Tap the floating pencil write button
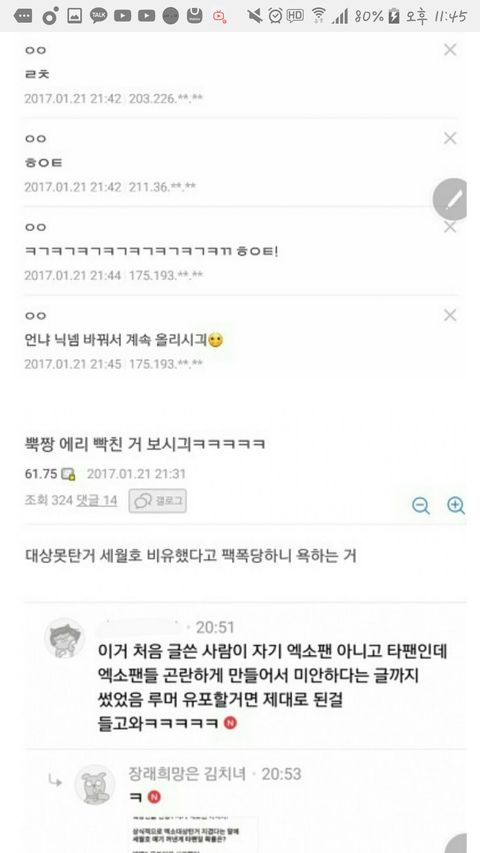 [x=453, y=200]
